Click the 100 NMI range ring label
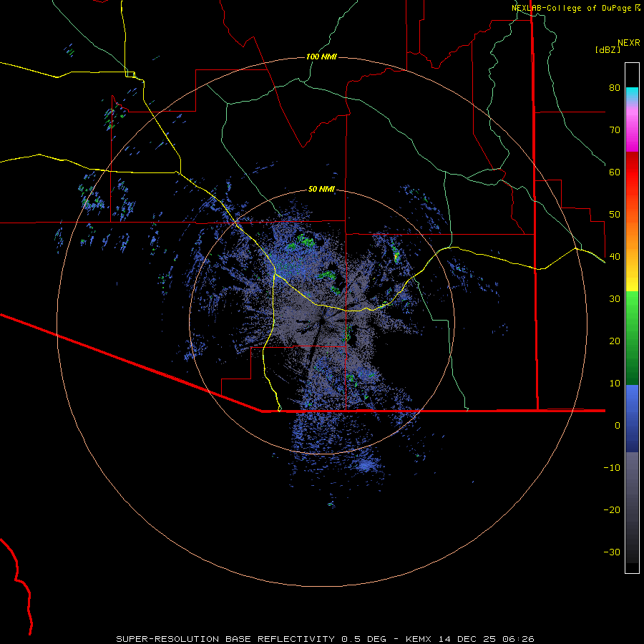Screen dimensions: 644x644 321,57
